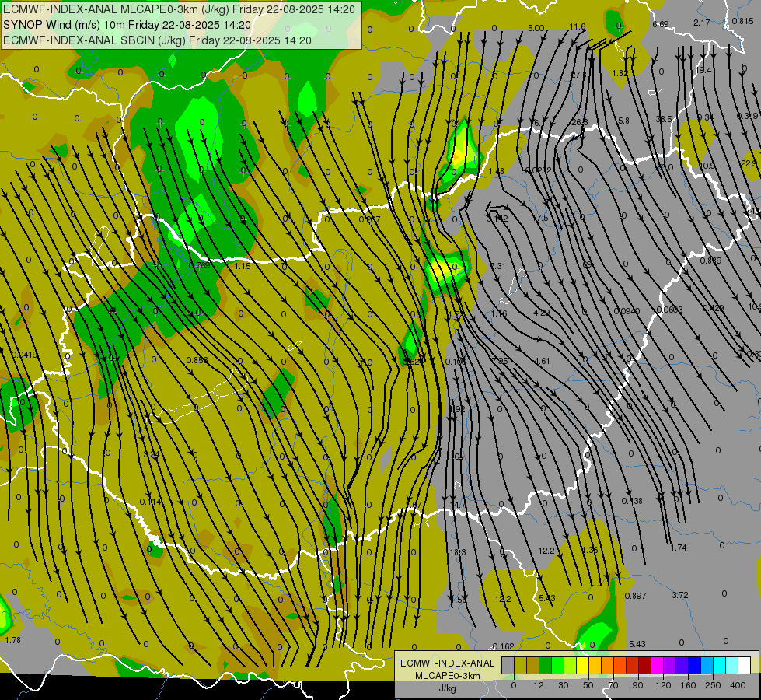The height and width of the screenshot is (700, 761).
Task: Select the SBCIN J/kg legend line
Action: [157, 40]
